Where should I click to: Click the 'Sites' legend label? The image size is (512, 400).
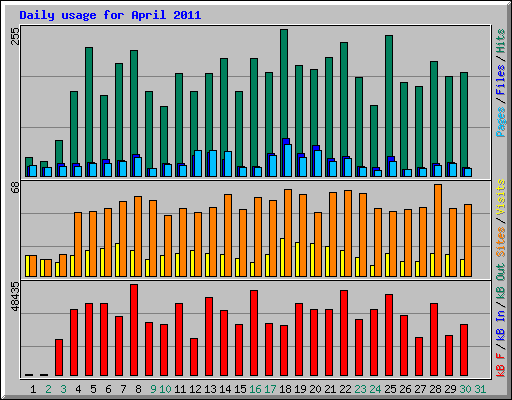pyautogui.click(x=501, y=242)
